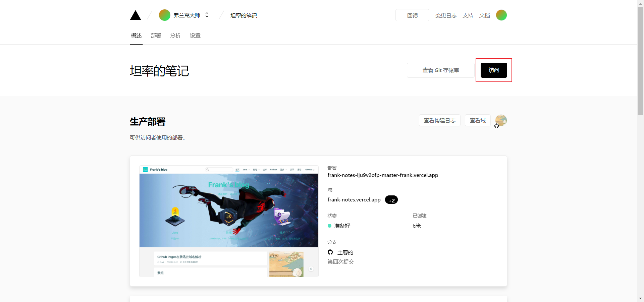Click the scrollbar down arrow
644x302 pixels.
tap(640, 298)
